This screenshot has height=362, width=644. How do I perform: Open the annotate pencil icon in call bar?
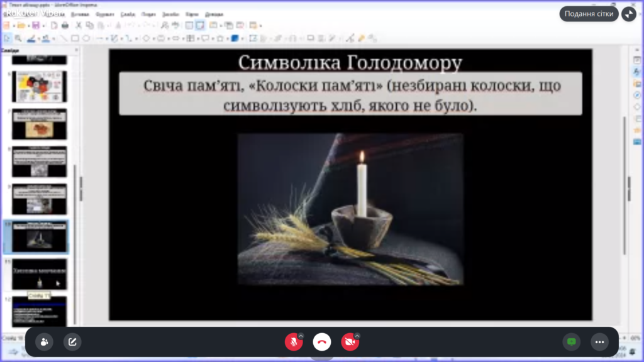coord(72,342)
